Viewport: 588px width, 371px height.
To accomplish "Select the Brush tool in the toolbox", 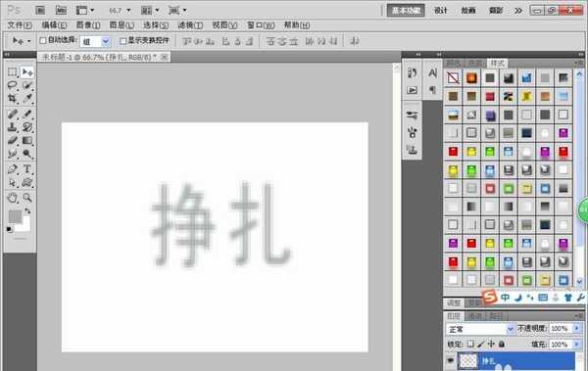I will pyautogui.click(x=27, y=114).
